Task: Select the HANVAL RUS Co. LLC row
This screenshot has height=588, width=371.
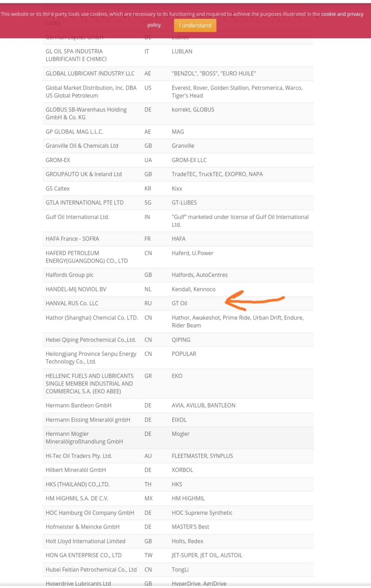Action: point(178,303)
